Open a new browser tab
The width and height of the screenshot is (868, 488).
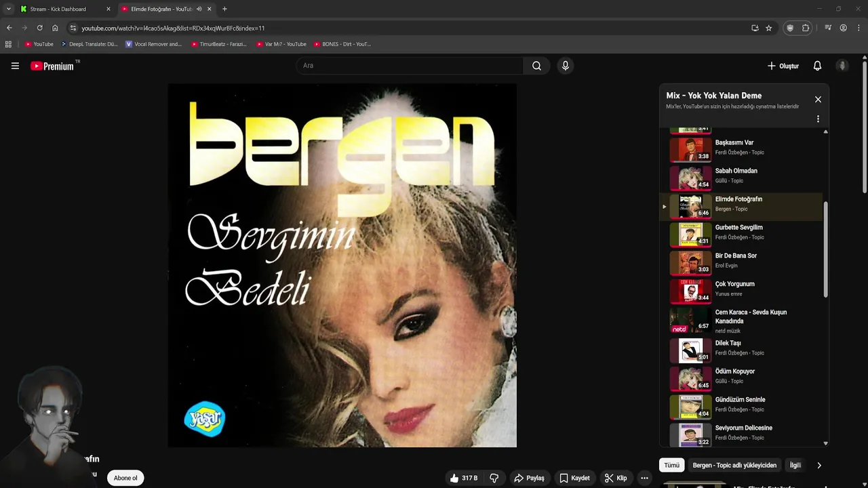[224, 9]
